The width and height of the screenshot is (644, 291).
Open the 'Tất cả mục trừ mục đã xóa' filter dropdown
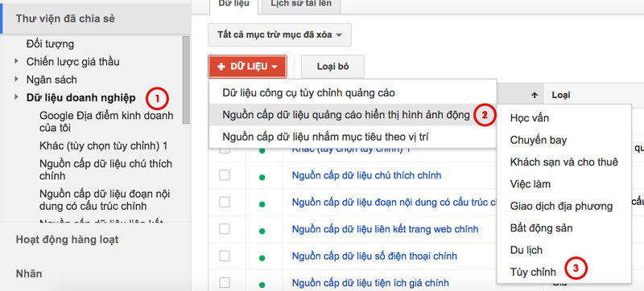pyautogui.click(x=279, y=35)
